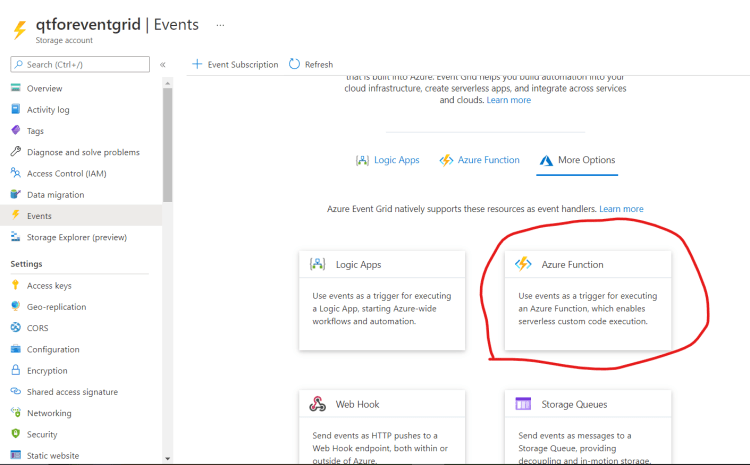Select Events in the sidebar
Screen dimensions: 750x465
(x=81, y=215)
